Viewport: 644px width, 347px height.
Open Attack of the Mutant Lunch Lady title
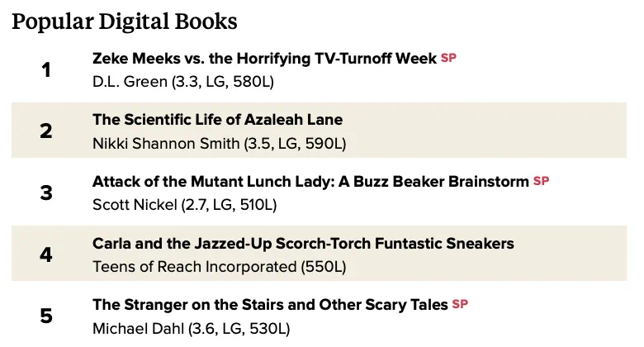[310, 181]
